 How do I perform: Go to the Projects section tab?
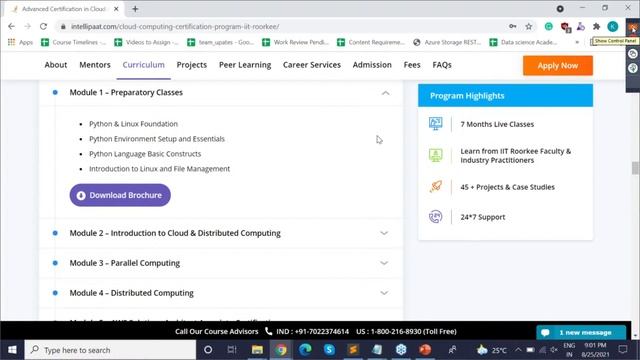(191, 65)
